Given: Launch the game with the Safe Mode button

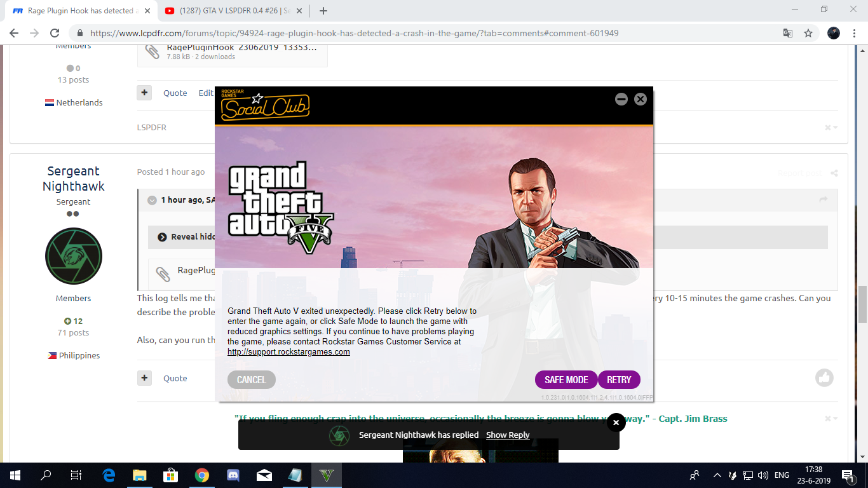Looking at the screenshot, I should tap(566, 380).
